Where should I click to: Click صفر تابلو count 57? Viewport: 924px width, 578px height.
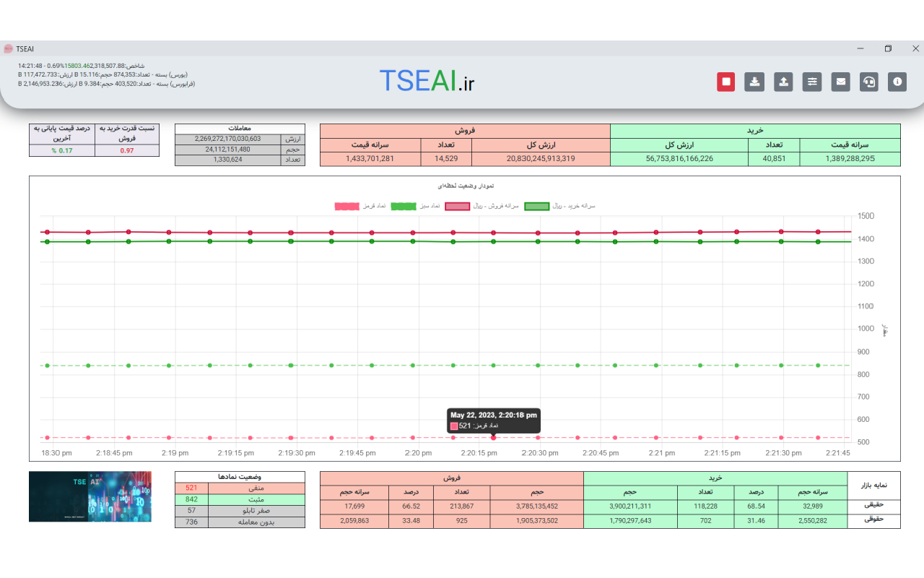[x=191, y=511]
